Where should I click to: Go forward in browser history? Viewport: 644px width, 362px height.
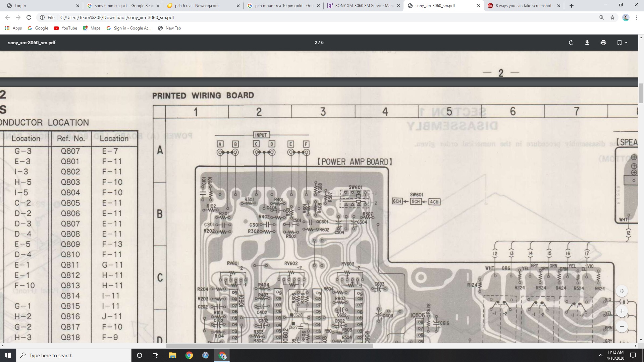[18, 17]
